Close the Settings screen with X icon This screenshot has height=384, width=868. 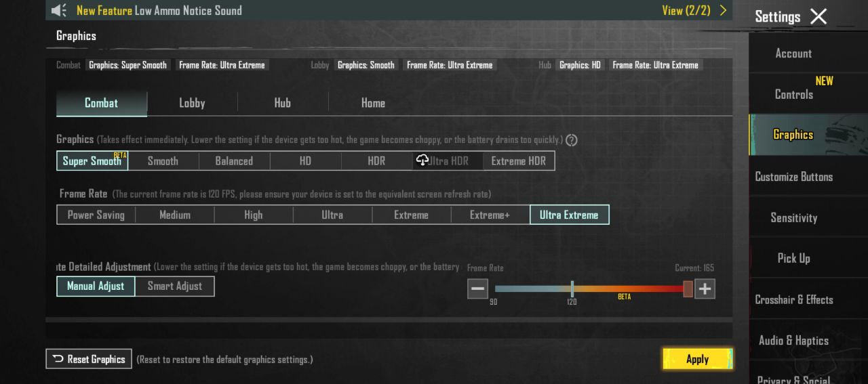818,16
